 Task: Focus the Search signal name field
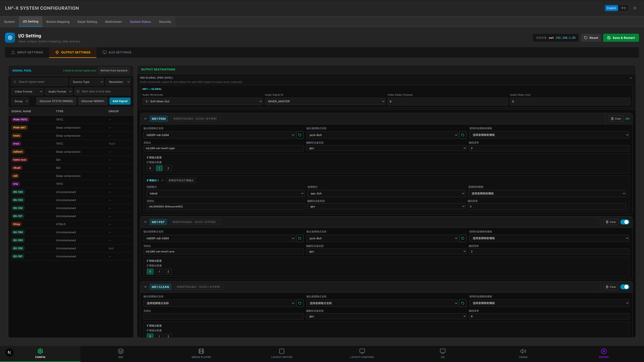pyautogui.click(x=39, y=82)
